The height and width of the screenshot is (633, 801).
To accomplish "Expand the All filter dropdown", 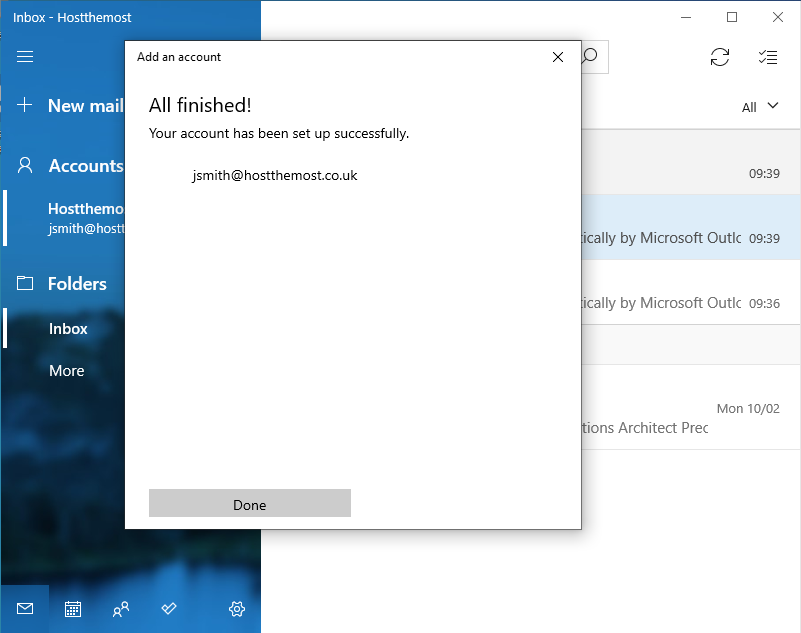I will (760, 107).
